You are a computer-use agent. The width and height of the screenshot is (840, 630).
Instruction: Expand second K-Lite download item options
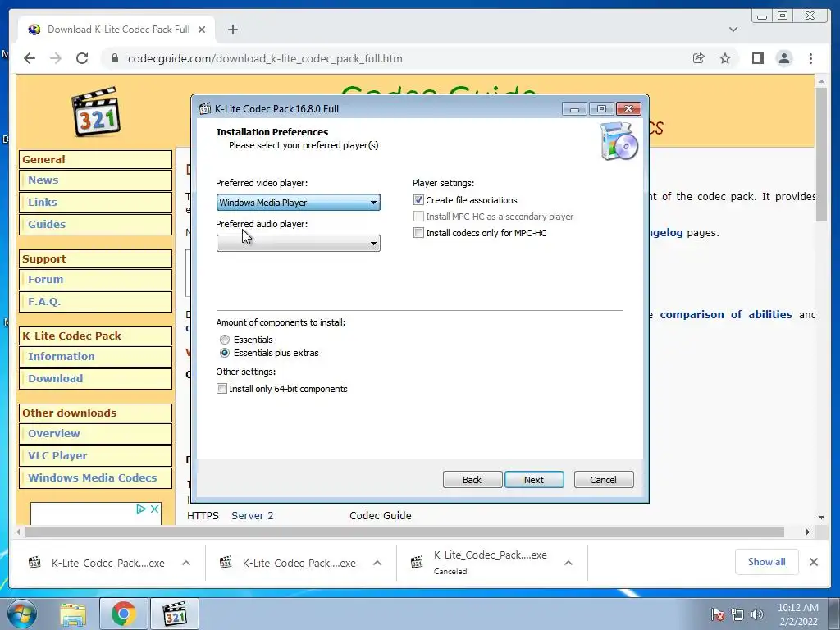pyautogui.click(x=377, y=563)
